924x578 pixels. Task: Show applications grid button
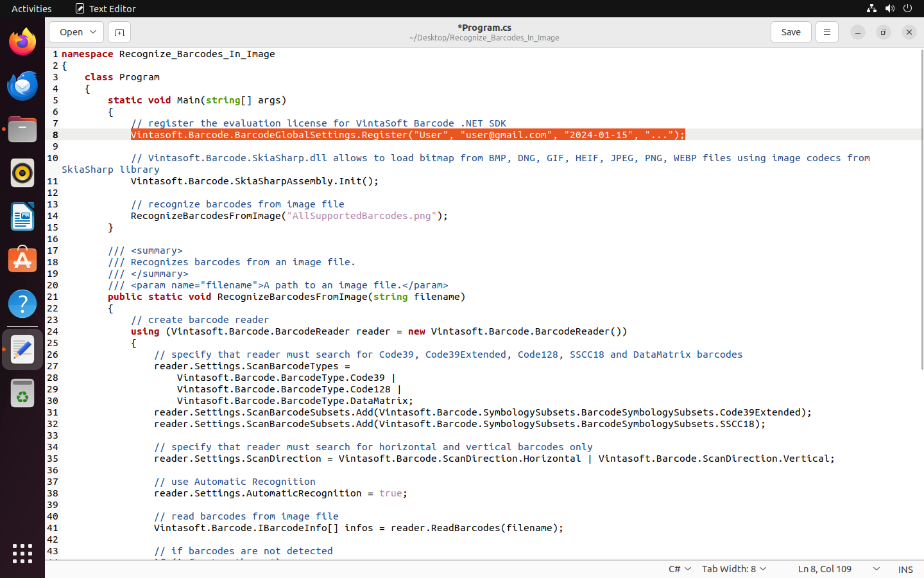coord(22,553)
